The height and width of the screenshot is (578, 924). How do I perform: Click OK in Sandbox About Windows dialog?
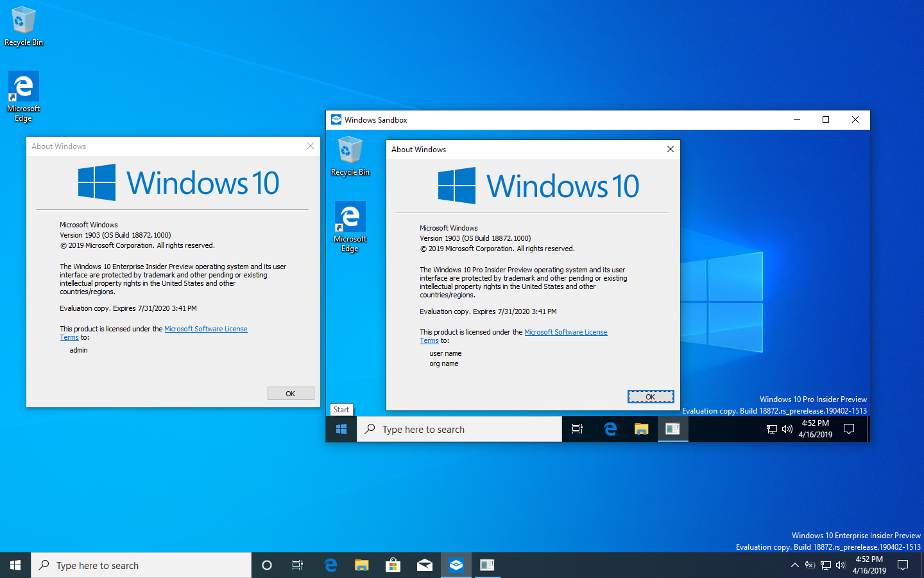[651, 397]
